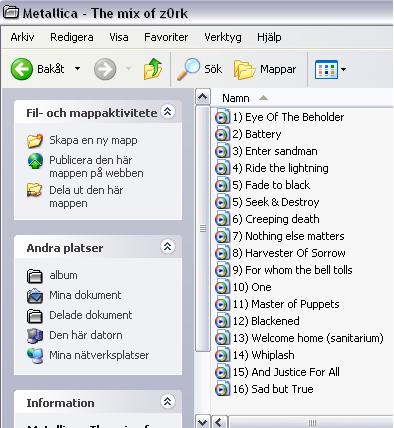Open the Views button dropdown arrow
The width and height of the screenshot is (394, 428).
point(343,69)
